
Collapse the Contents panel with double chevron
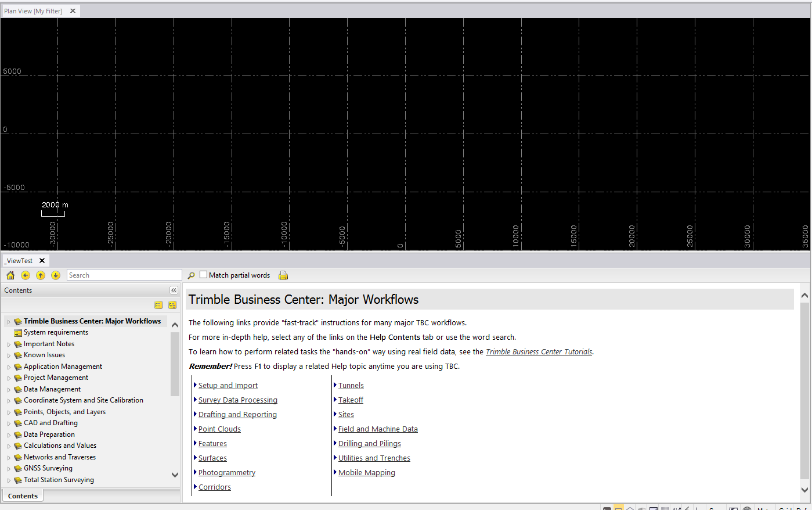pyautogui.click(x=174, y=290)
